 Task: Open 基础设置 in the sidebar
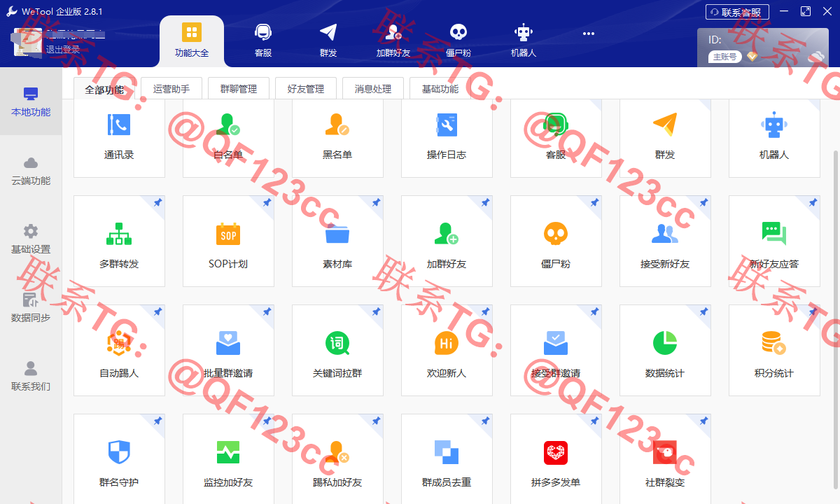tap(31, 239)
